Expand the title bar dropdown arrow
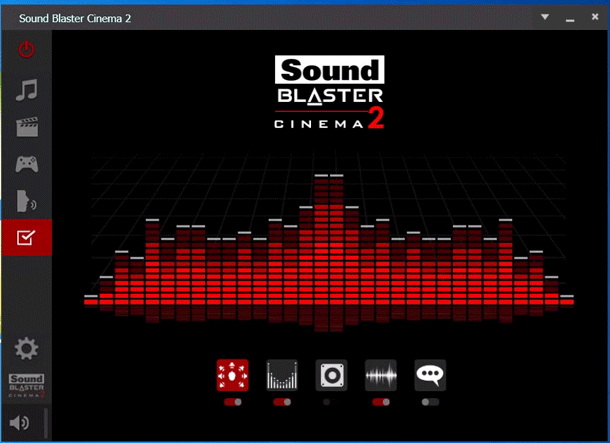The image size is (610, 443). point(545,17)
